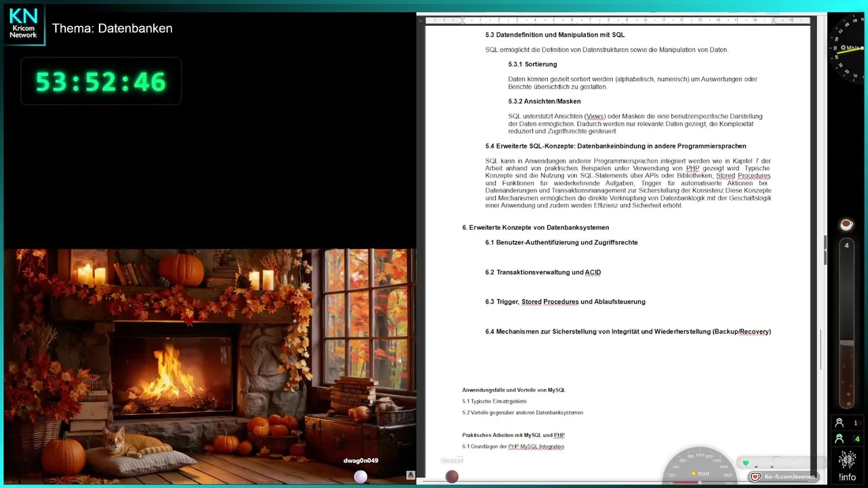
Task: Click the collapse arrow on document's right edge
Action: click(825, 250)
